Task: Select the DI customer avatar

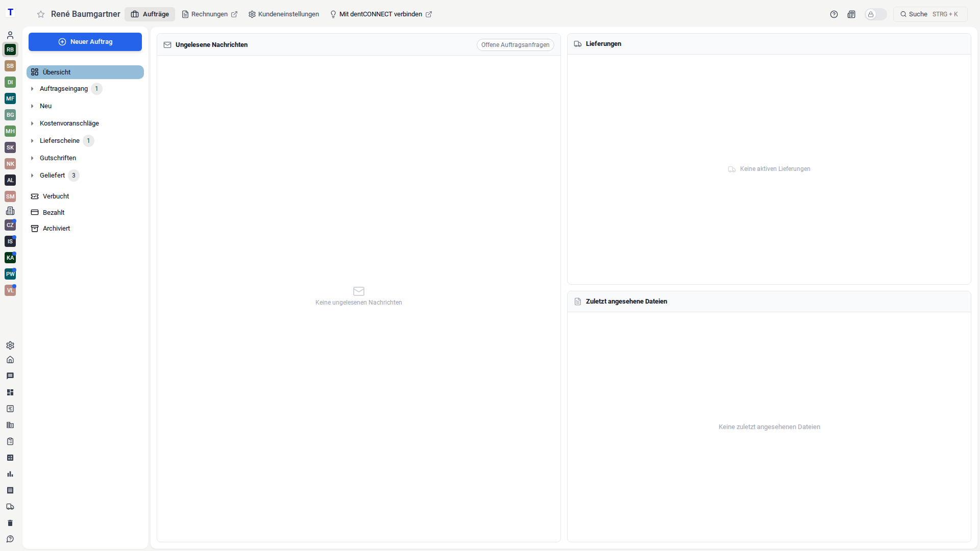Action: tap(10, 82)
